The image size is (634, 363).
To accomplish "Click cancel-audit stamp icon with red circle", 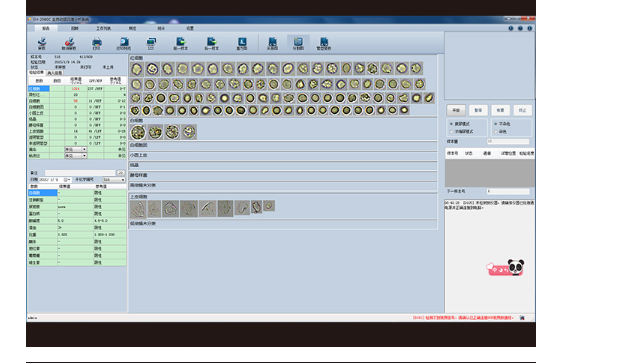I will [x=69, y=42].
